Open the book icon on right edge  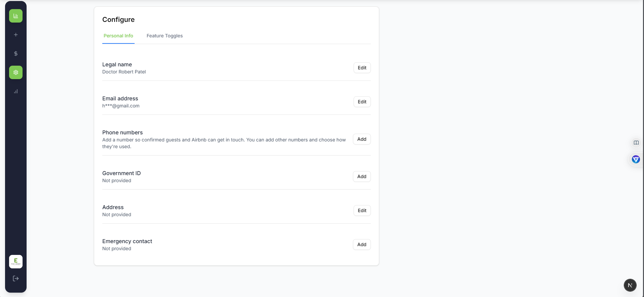pyautogui.click(x=636, y=143)
